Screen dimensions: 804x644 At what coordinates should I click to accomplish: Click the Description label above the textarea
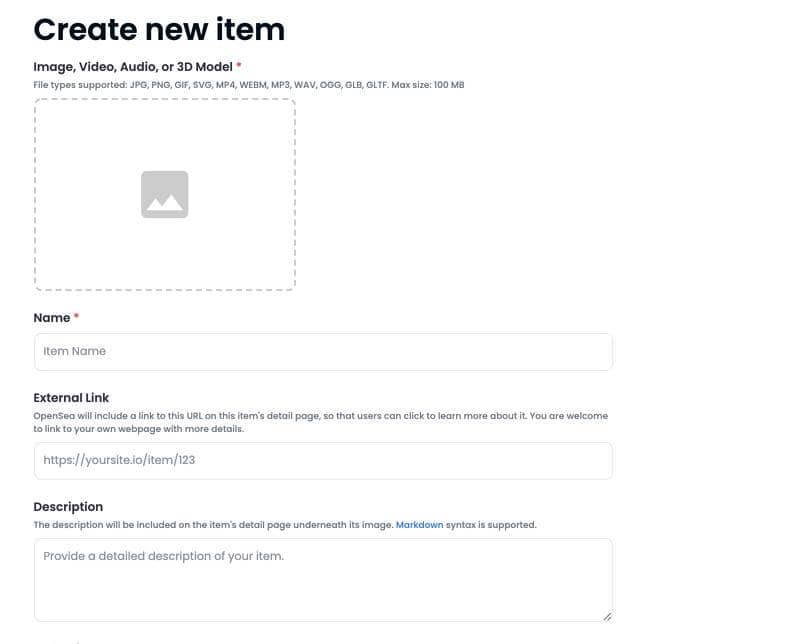click(68, 506)
